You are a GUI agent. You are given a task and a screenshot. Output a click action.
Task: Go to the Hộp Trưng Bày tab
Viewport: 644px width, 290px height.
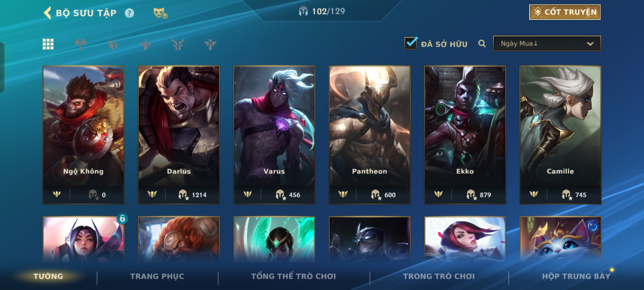point(576,276)
